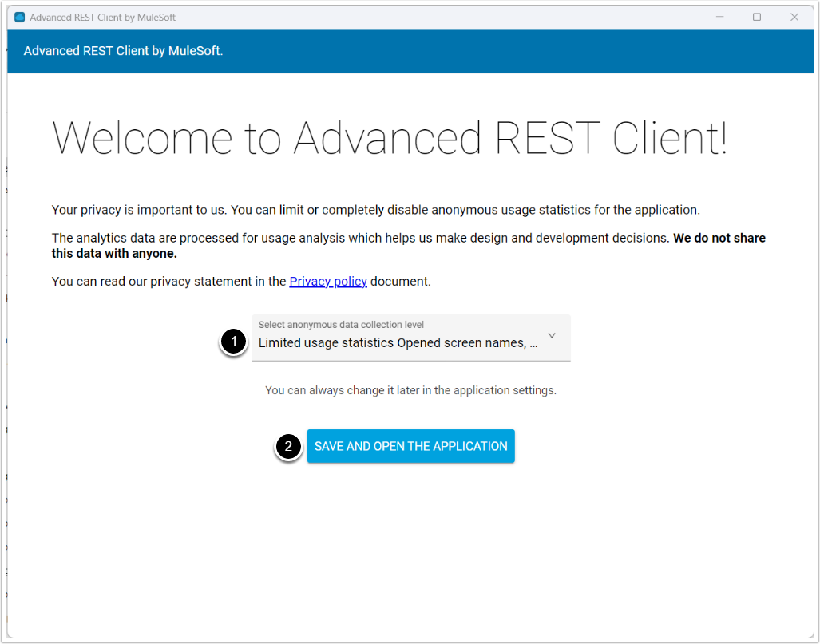Click SAVE AND OPEN THE APPLICATION button

tap(410, 446)
